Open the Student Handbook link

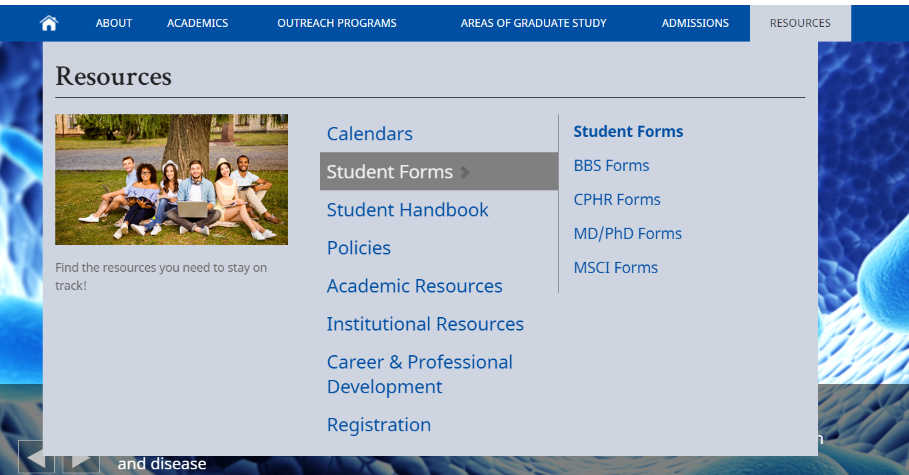[x=407, y=210]
